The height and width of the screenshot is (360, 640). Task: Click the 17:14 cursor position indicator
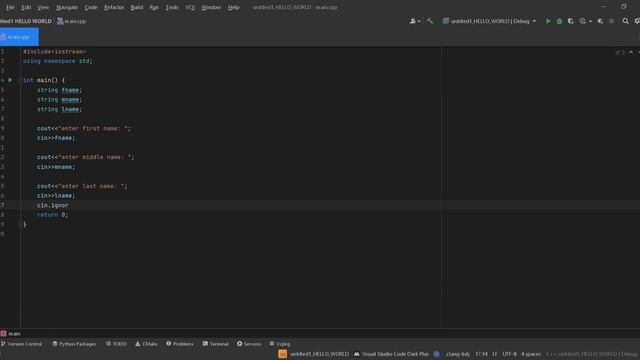[x=482, y=354]
